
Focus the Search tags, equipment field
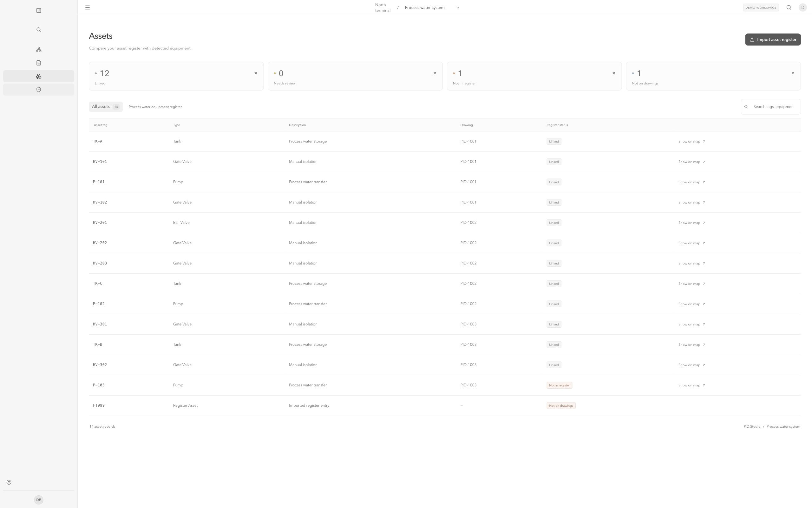pos(771,107)
